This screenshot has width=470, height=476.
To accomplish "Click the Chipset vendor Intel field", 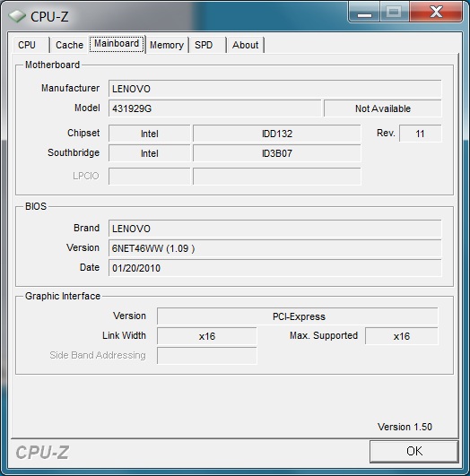I will pos(150,134).
